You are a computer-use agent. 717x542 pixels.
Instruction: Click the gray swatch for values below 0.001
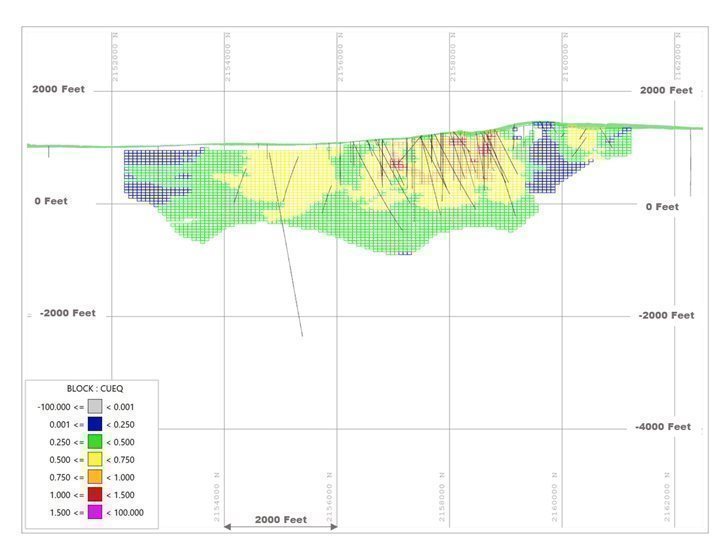pos(95,406)
